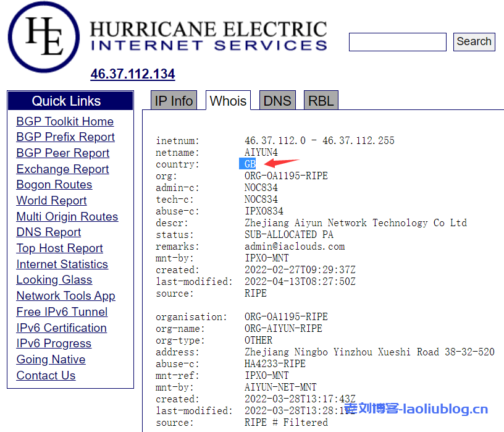This screenshot has width=504, height=432.
Task: Open the DNS tab
Action: click(277, 101)
